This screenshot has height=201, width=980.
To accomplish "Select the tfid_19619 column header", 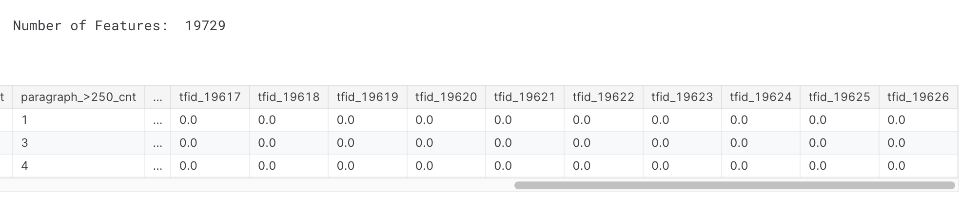I will (367, 97).
